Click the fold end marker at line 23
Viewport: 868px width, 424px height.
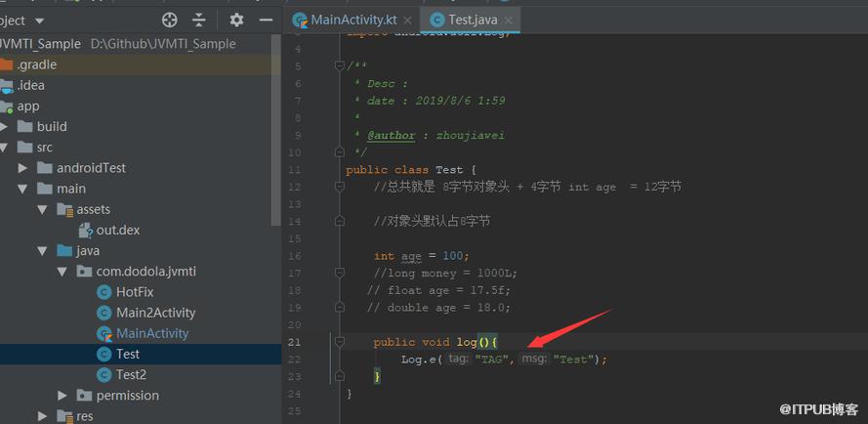pyautogui.click(x=340, y=376)
